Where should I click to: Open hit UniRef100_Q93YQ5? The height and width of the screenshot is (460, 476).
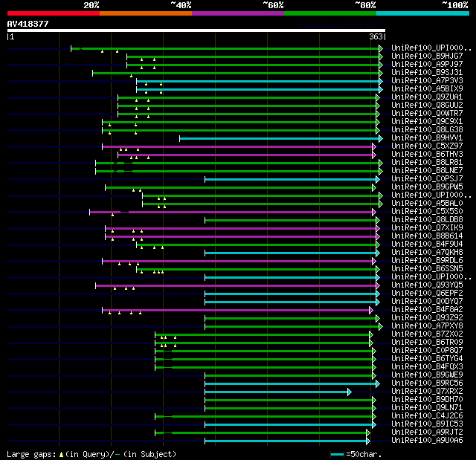click(x=427, y=285)
